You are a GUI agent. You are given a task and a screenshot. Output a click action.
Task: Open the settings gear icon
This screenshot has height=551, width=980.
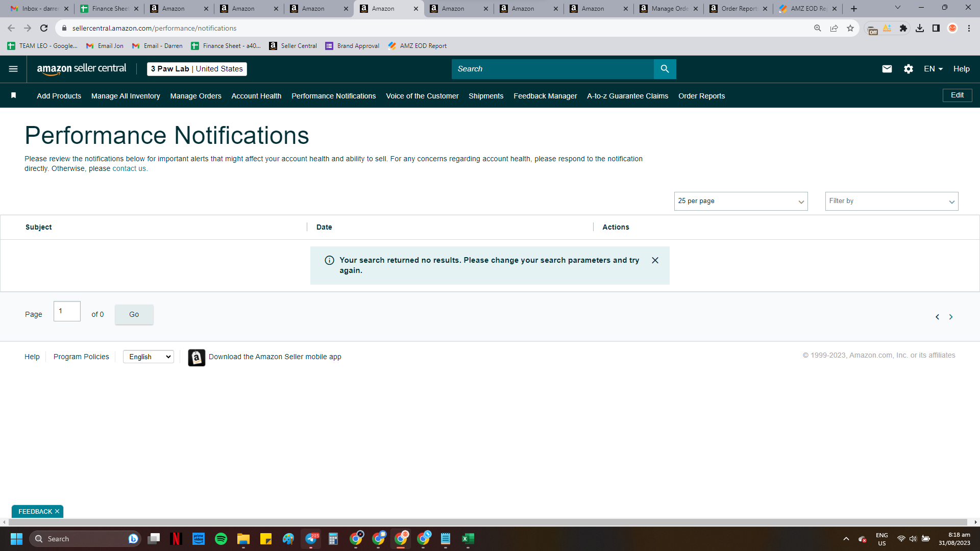pyautogui.click(x=909, y=69)
